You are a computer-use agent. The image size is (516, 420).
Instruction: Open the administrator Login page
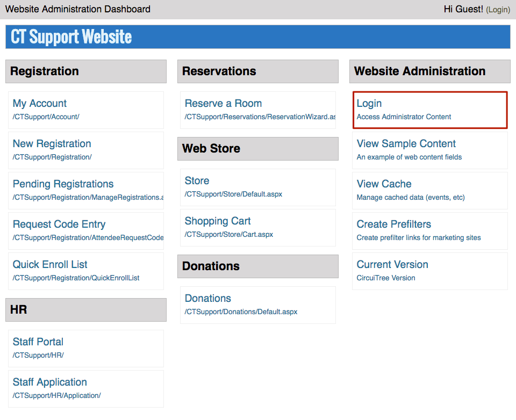(x=369, y=103)
